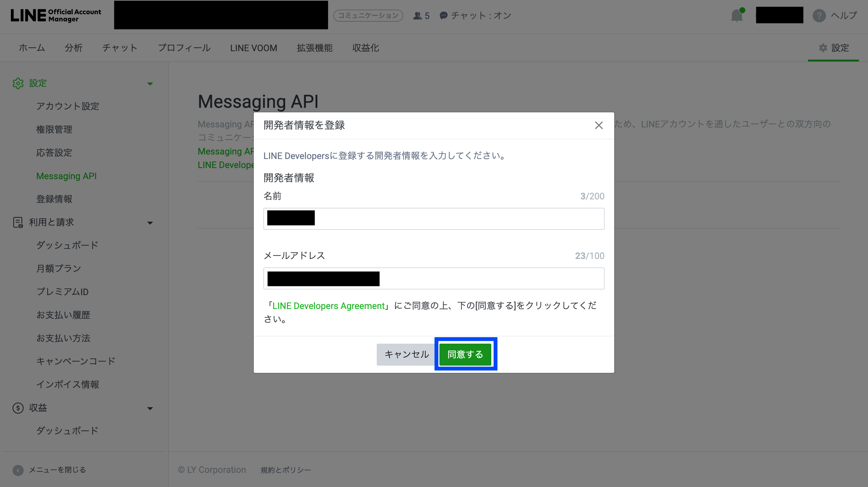
Task: Click the friends count people icon
Action: tap(417, 15)
